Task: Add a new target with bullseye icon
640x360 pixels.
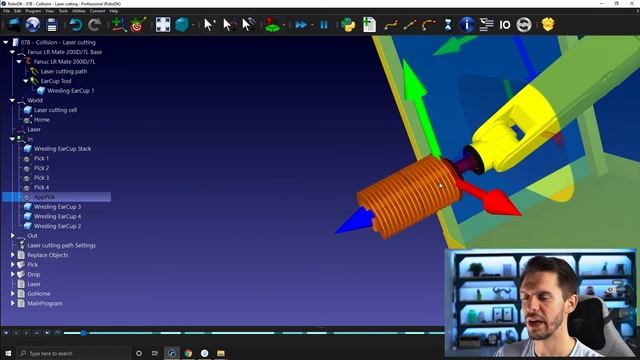Action: 138,25
